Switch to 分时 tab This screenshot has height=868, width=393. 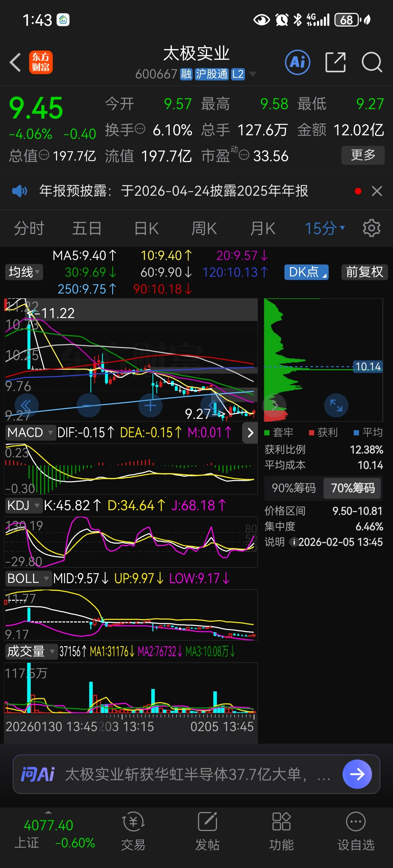(29, 228)
